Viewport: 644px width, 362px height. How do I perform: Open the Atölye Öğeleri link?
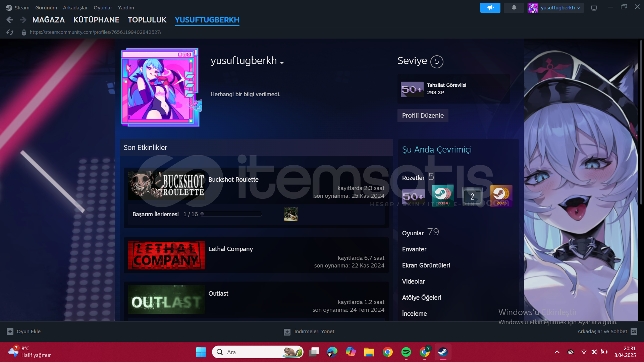(x=421, y=298)
